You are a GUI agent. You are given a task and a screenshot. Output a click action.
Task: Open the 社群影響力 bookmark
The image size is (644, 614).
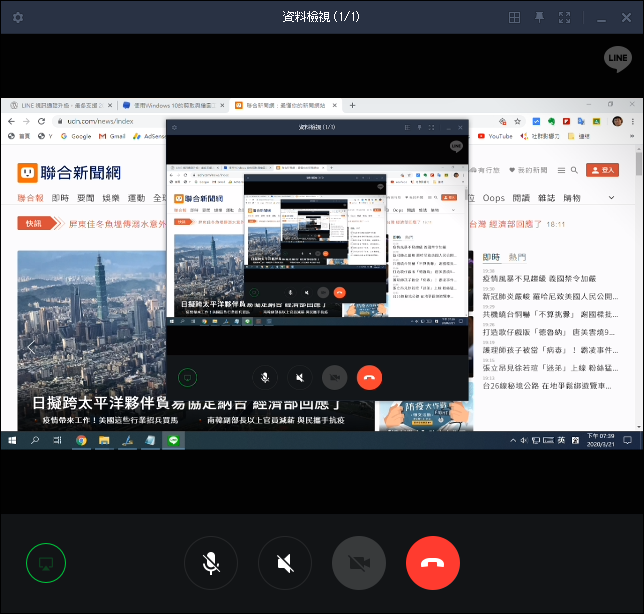click(x=540, y=136)
